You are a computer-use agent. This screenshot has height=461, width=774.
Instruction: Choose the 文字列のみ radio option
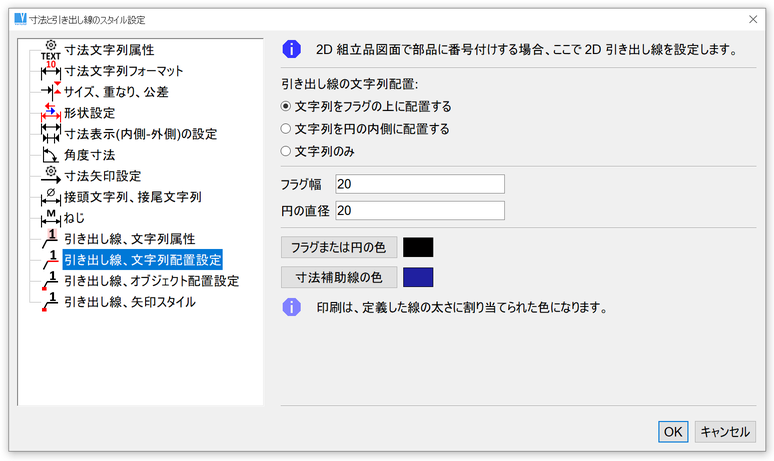pos(286,152)
